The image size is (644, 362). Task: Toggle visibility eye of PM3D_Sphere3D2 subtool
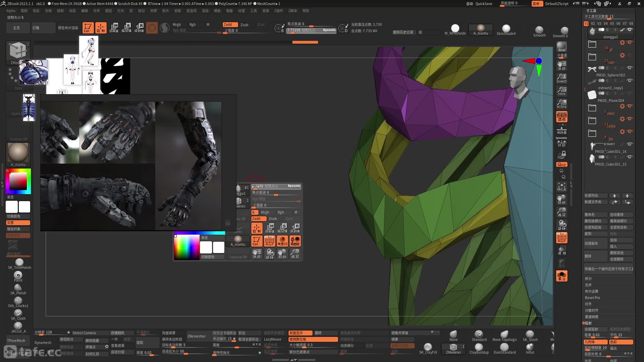(x=630, y=68)
